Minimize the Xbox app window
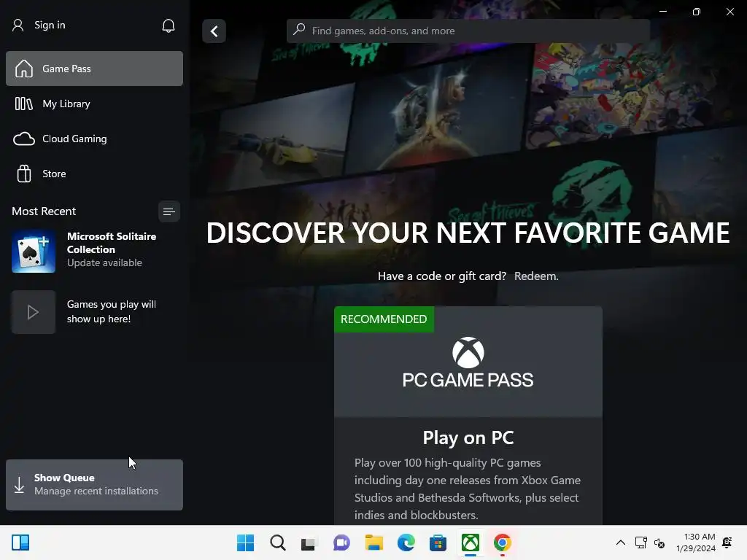747x560 pixels. [662, 12]
